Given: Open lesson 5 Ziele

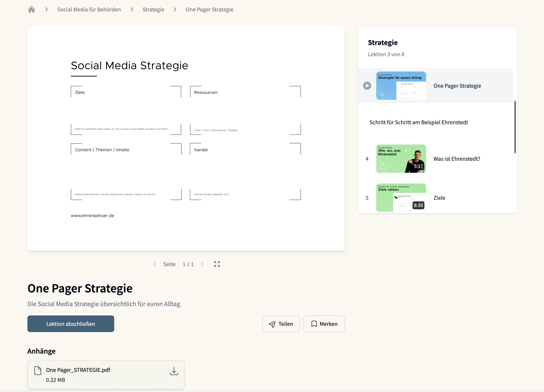Looking at the screenshot, I should (439, 198).
